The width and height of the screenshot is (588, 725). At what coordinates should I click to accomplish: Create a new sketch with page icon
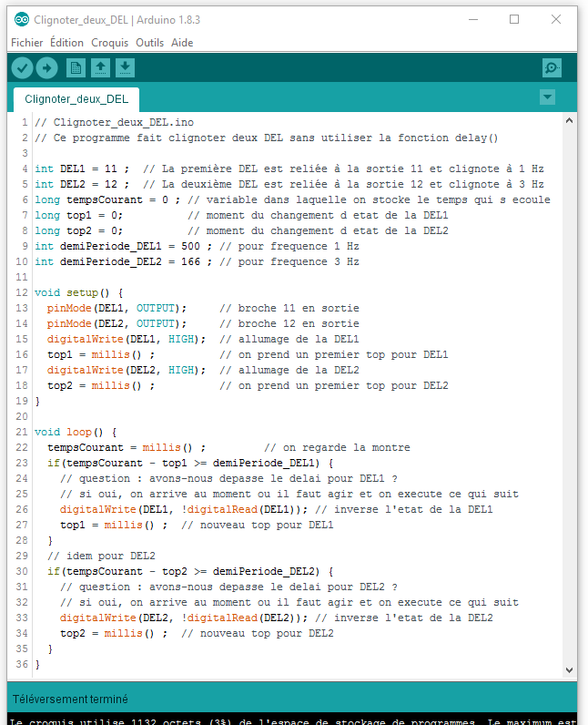76,68
